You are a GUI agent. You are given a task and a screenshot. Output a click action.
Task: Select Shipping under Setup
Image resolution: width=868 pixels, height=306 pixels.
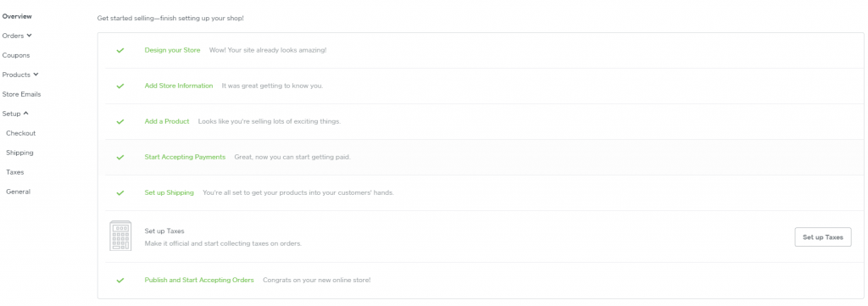pyautogui.click(x=20, y=153)
